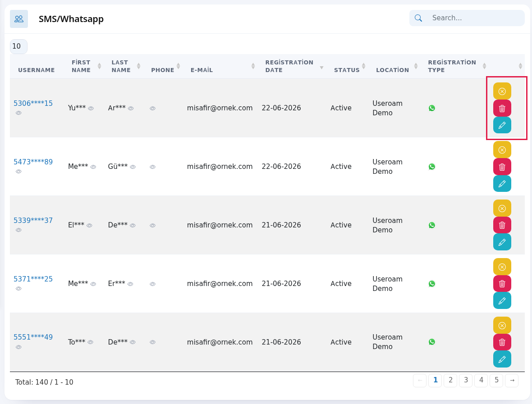The height and width of the screenshot is (404, 532).
Task: Show the hidden last name Gü***
Action: click(x=133, y=167)
